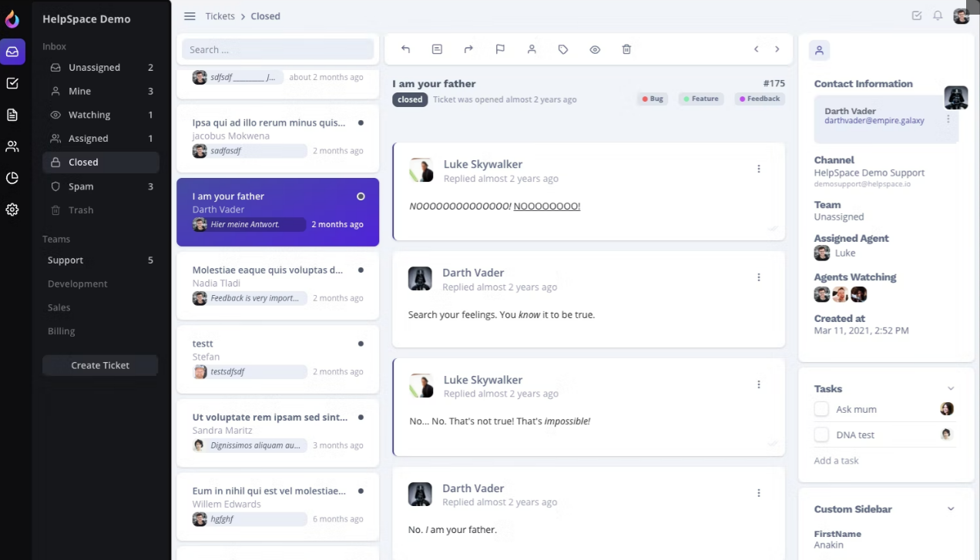Image resolution: width=980 pixels, height=560 pixels.
Task: Toggle the unread indicator on the testt ticket
Action: pyautogui.click(x=361, y=344)
